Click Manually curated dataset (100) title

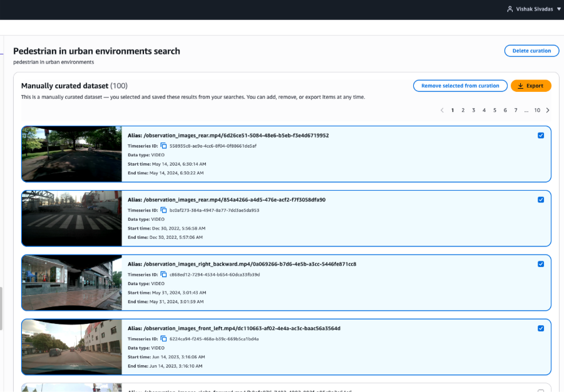[74, 86]
